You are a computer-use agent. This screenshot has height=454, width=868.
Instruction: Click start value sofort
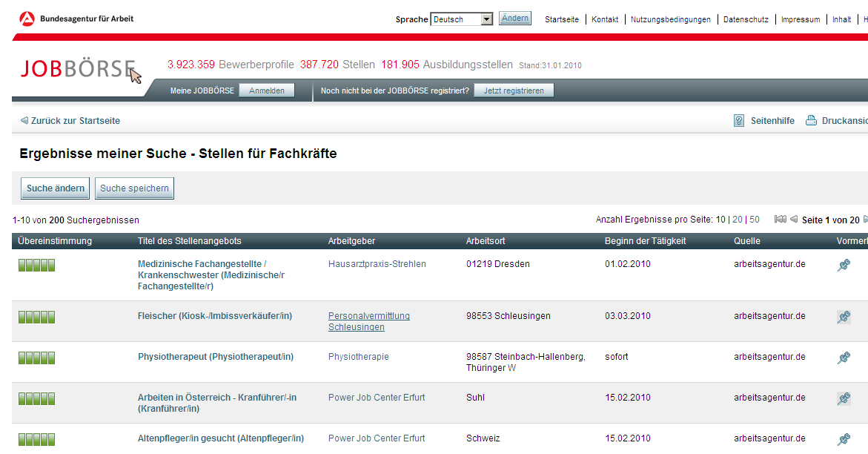(617, 357)
